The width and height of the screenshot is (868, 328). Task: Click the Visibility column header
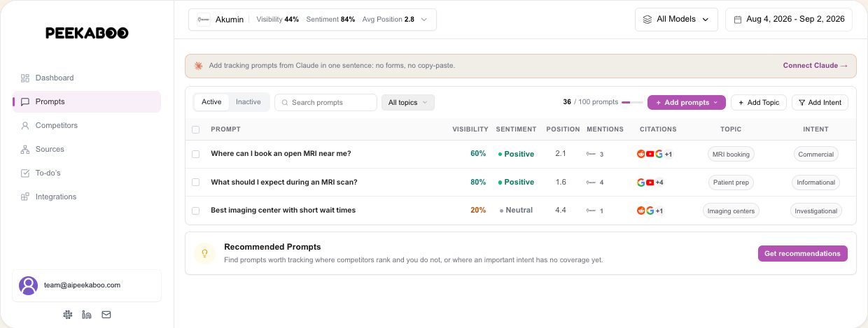(x=470, y=129)
